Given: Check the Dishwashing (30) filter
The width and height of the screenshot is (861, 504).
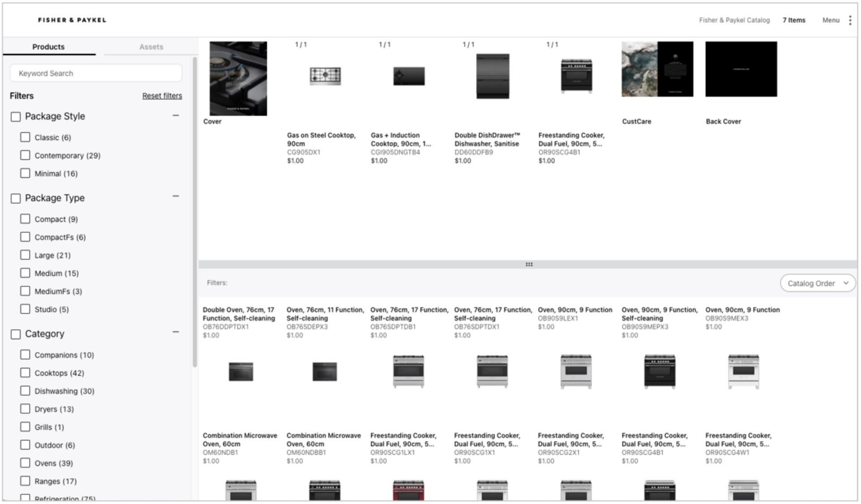Looking at the screenshot, I should pyautogui.click(x=25, y=391).
